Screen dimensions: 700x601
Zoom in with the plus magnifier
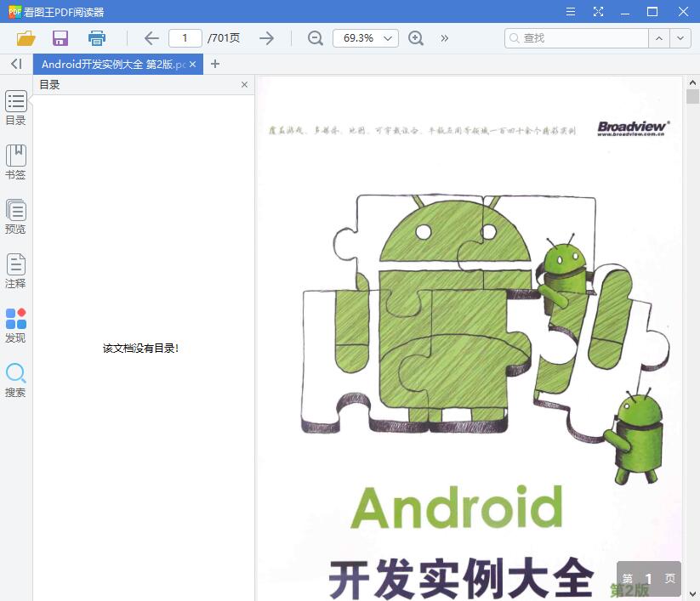tap(416, 38)
